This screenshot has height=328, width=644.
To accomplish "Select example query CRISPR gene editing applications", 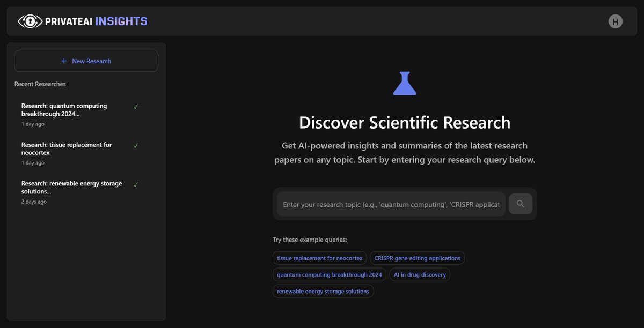I will [x=418, y=258].
